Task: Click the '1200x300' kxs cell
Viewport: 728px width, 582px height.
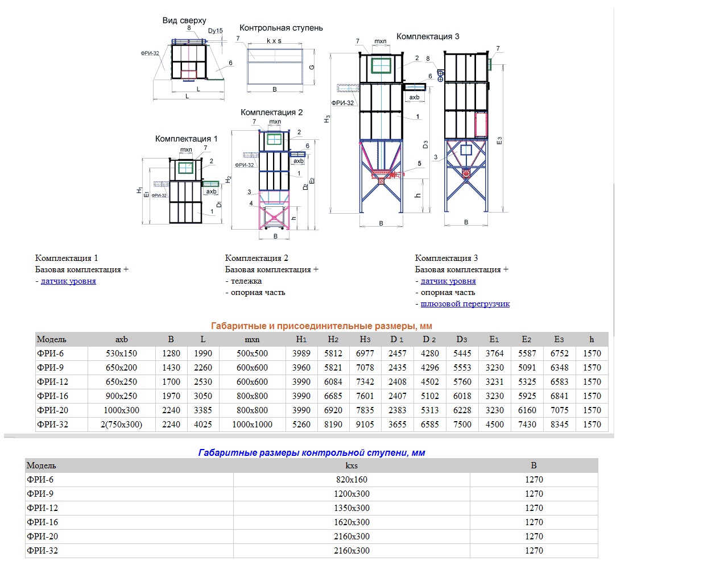Action: coord(351,494)
